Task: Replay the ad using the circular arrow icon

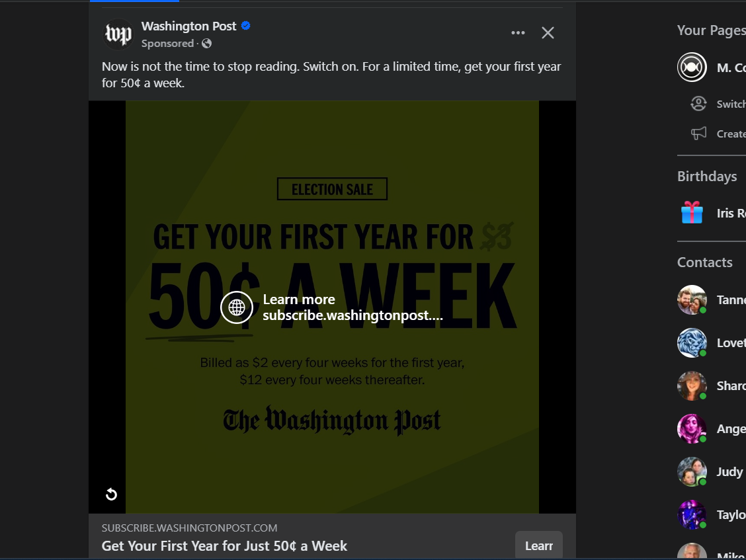Action: click(112, 495)
